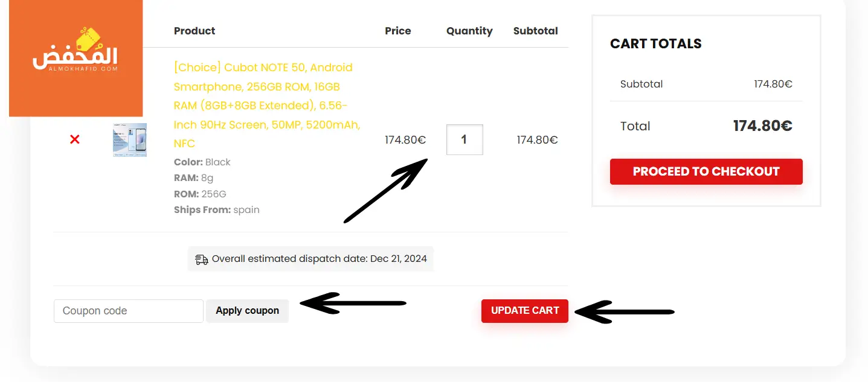Select the Subtotal column header

536,31
